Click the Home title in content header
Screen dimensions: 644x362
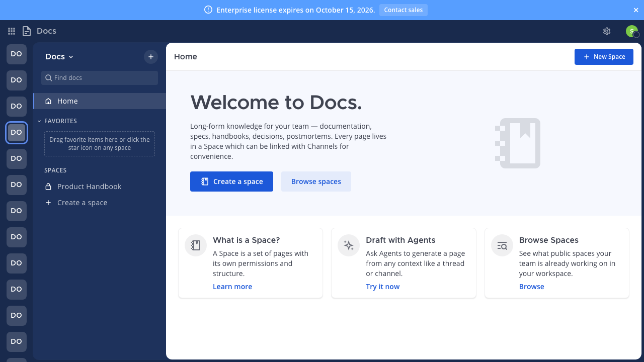tap(186, 57)
